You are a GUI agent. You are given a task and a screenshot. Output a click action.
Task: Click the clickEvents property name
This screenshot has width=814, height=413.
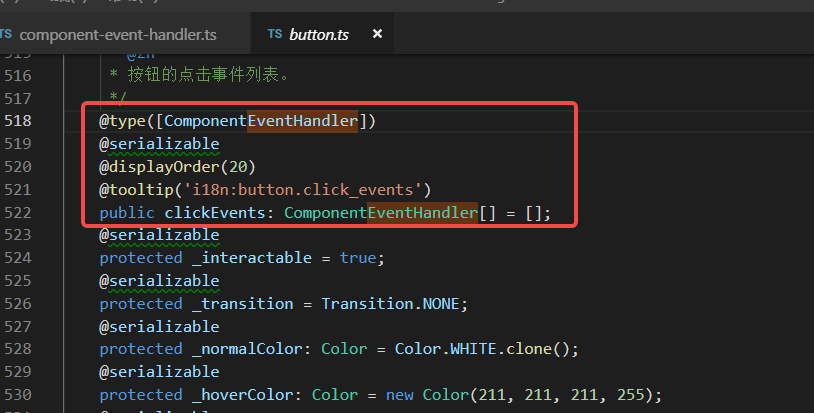(x=214, y=212)
